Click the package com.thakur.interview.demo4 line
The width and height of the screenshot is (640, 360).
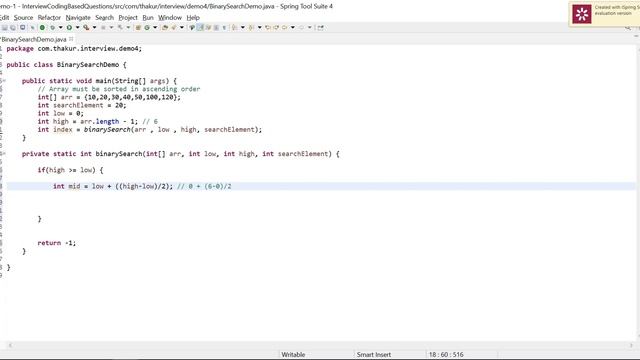(x=74, y=49)
